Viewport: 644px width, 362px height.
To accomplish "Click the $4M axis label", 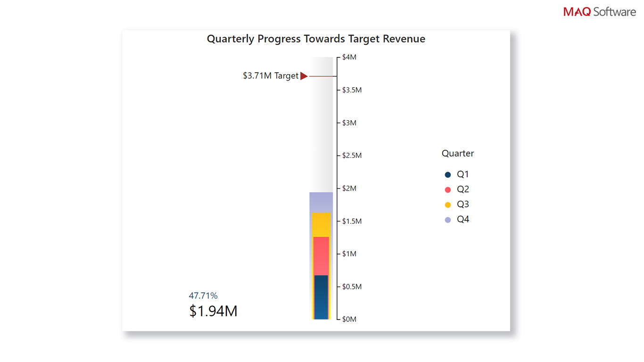I will point(349,58).
